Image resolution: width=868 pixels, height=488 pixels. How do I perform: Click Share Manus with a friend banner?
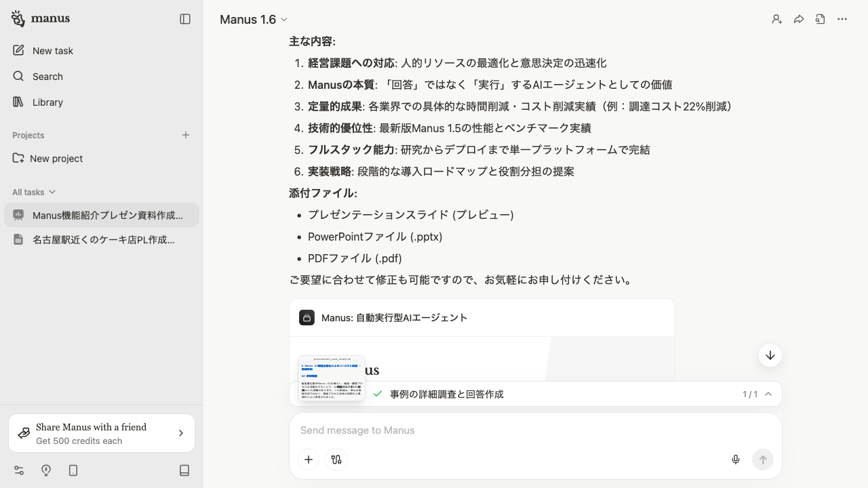[x=102, y=433]
